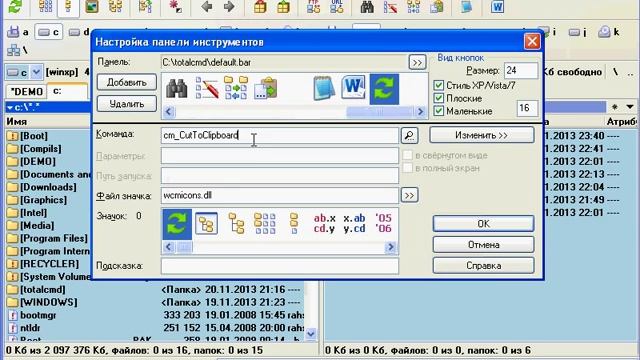The width and height of the screenshot is (640, 360).
Task: Click the 'Добавить' button
Action: point(127,82)
